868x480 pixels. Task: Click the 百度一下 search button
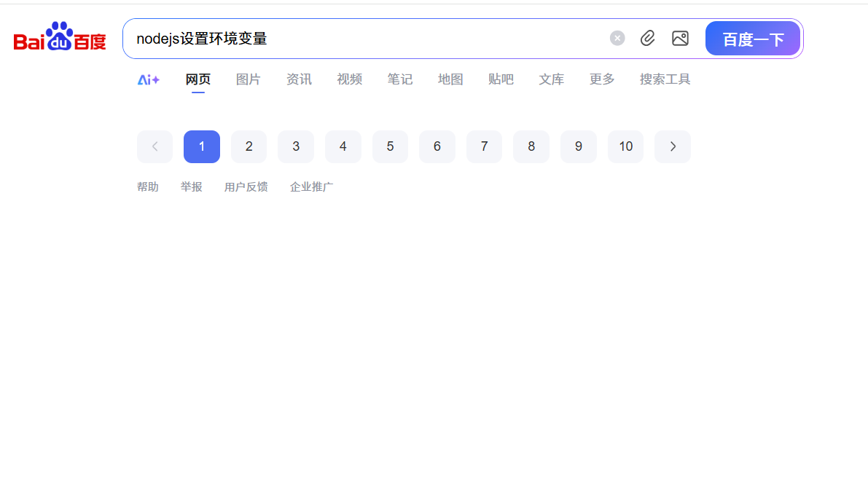pos(753,38)
